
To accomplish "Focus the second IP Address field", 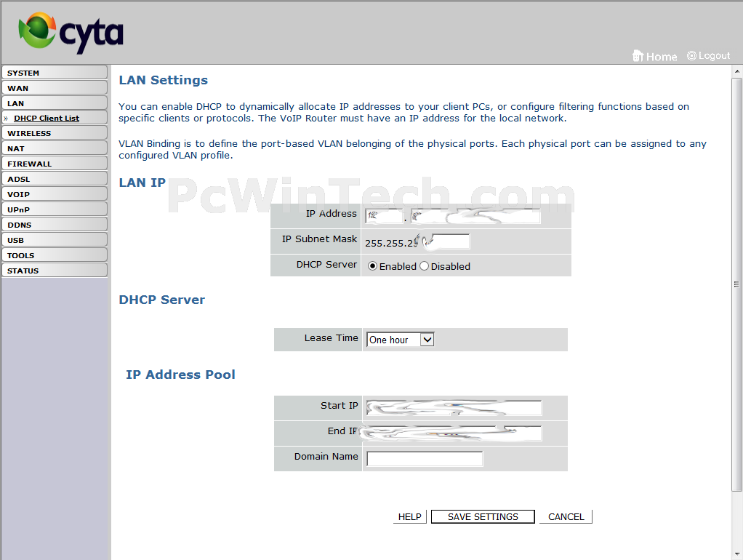I will [475, 216].
